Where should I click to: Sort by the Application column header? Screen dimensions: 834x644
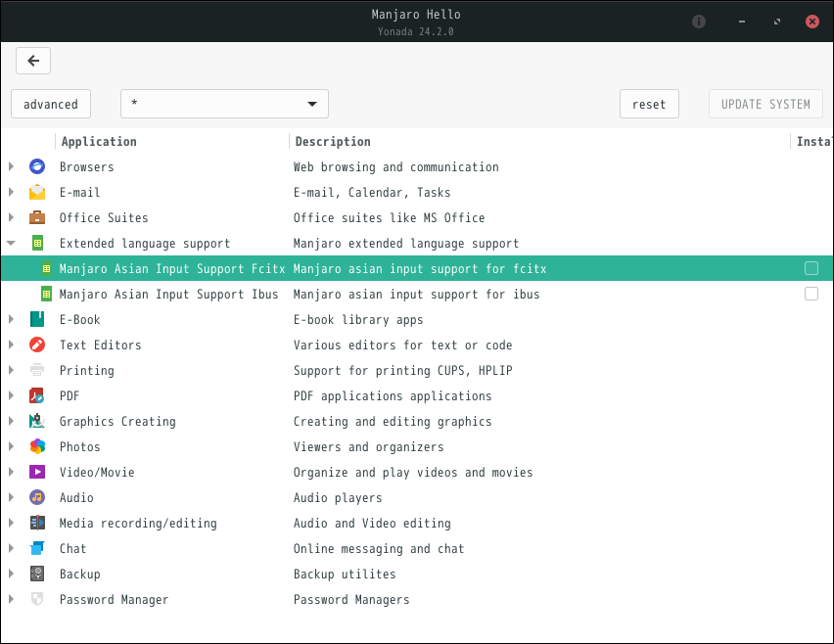click(172, 142)
